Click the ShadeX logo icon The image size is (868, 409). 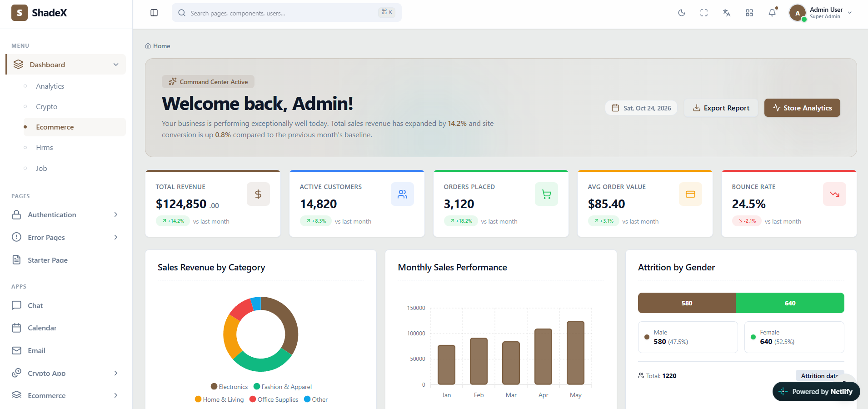19,13
